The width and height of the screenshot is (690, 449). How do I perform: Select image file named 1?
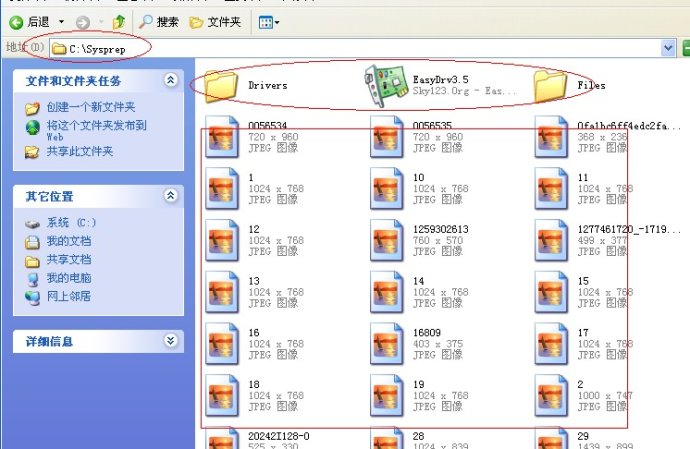[222, 188]
